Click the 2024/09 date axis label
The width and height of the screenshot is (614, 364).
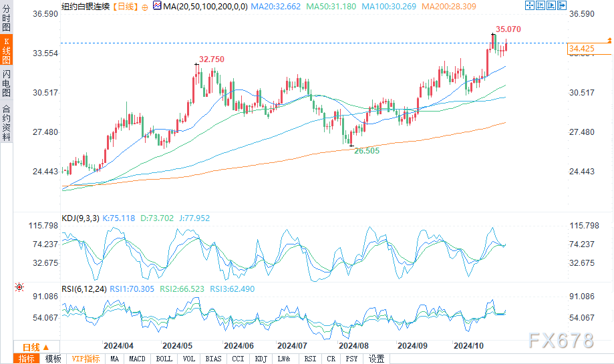(x=412, y=345)
